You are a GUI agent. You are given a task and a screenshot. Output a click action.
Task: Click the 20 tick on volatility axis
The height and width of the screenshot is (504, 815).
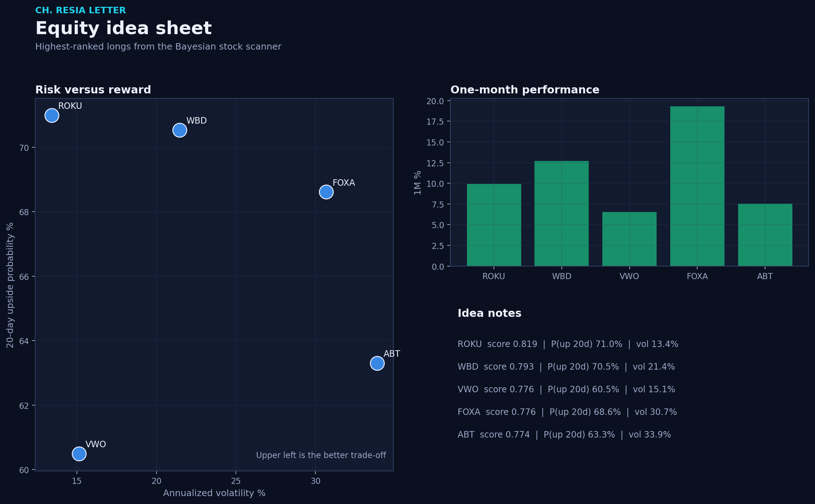point(156,481)
